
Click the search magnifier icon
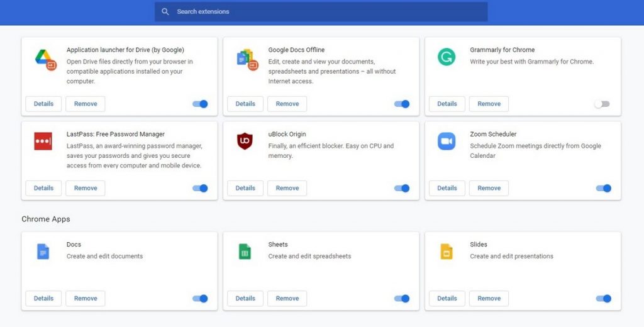click(165, 11)
